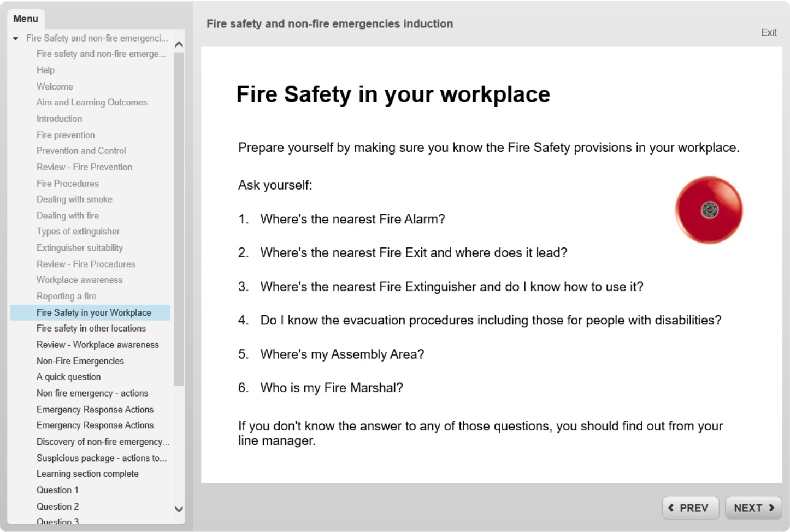Open A quick question page
The height and width of the screenshot is (532, 790).
68,377
